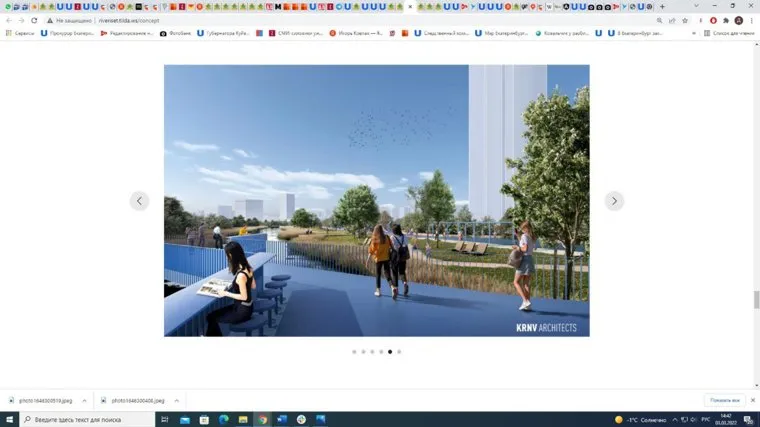Click the browser back arrow
The height and width of the screenshot is (427, 760).
(x=8, y=20)
